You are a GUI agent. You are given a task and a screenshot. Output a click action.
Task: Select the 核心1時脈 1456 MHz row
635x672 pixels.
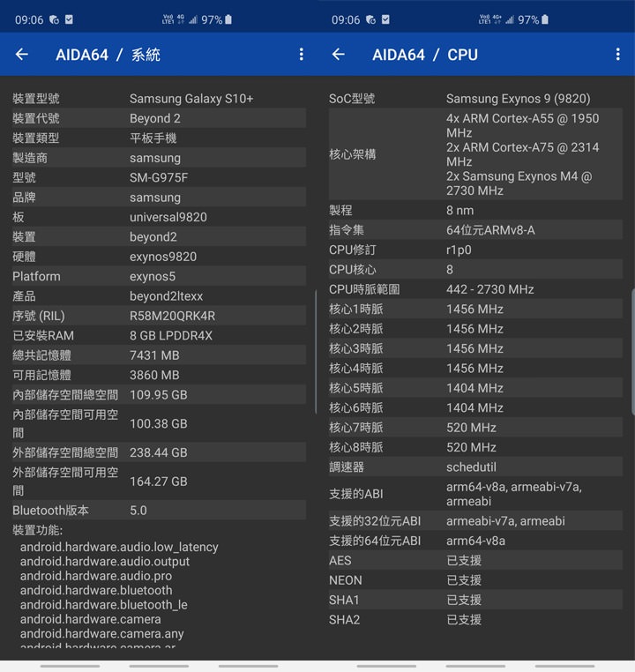tap(475, 309)
